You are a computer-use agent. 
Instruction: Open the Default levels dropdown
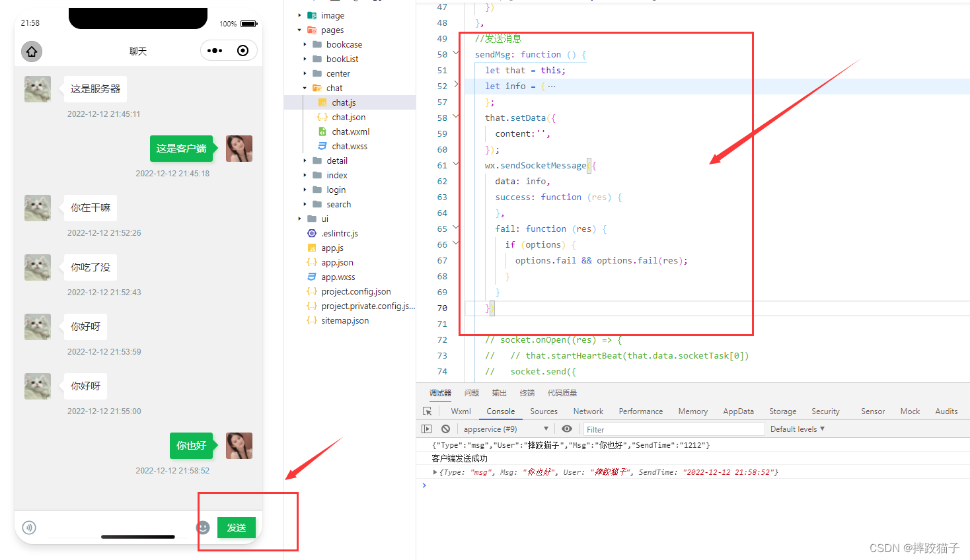click(797, 429)
